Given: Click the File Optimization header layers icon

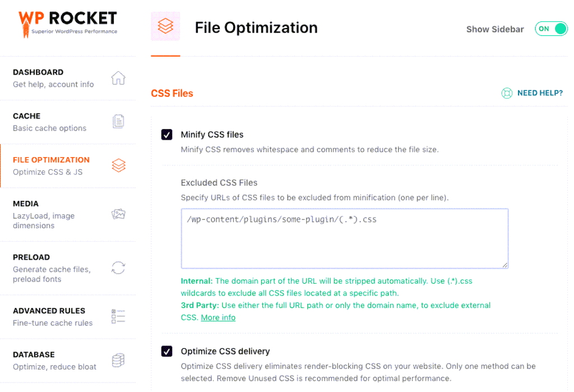Looking at the screenshot, I should tap(165, 26).
